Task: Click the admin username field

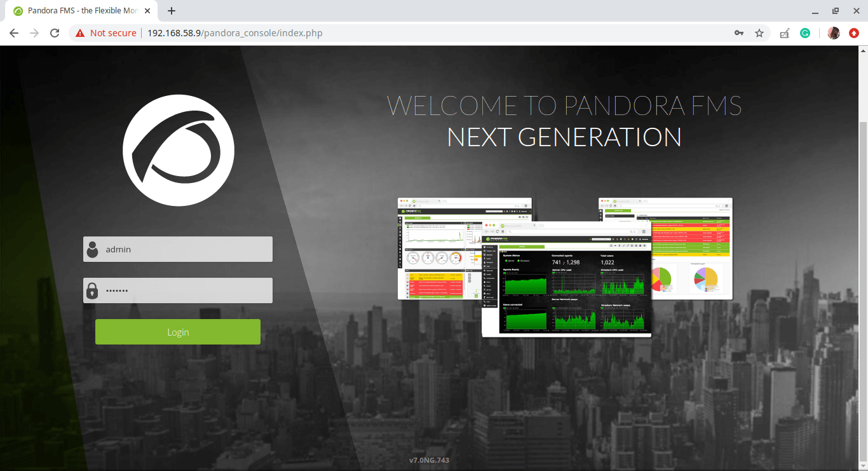Action: [178, 249]
